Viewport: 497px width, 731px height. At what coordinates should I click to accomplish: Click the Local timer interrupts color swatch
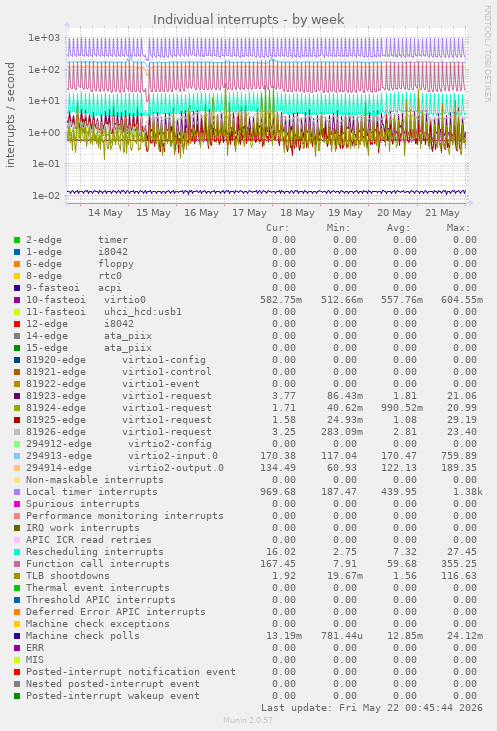[x=17, y=492]
